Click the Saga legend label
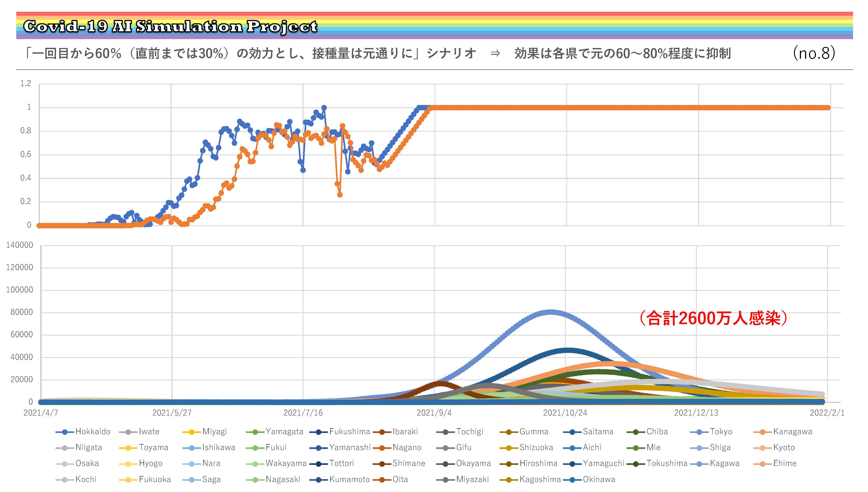The width and height of the screenshot is (868, 492). [x=211, y=479]
